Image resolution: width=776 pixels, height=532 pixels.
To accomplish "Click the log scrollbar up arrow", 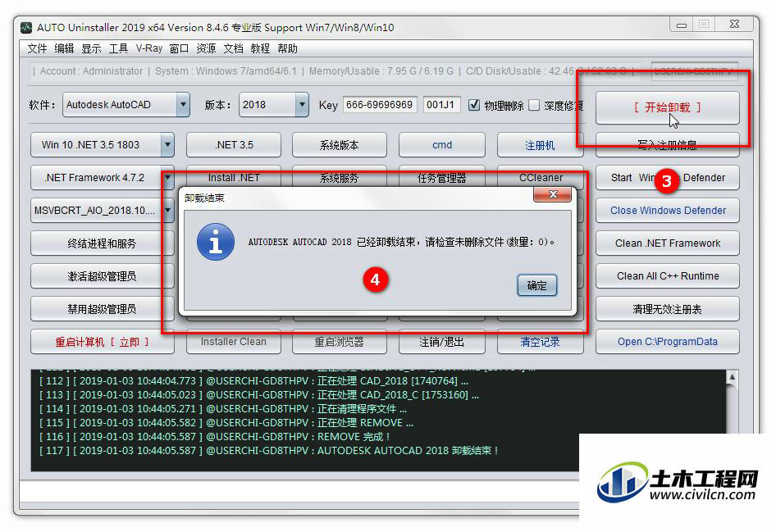I will [732, 377].
